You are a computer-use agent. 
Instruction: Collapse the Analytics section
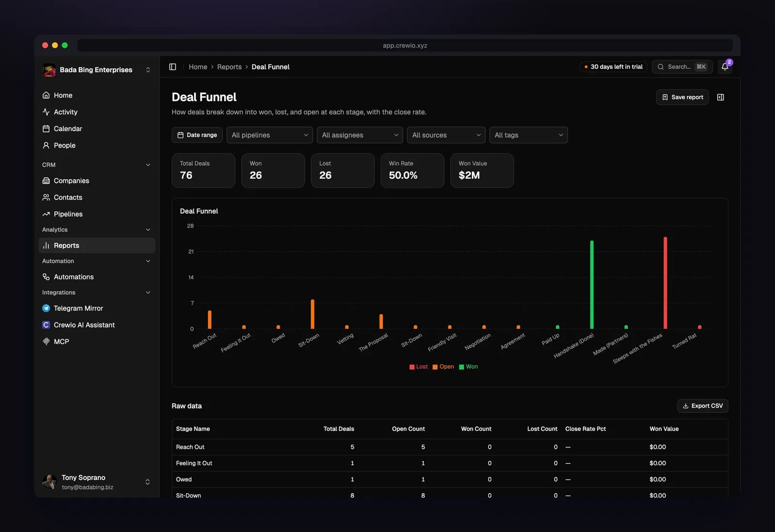pyautogui.click(x=148, y=230)
